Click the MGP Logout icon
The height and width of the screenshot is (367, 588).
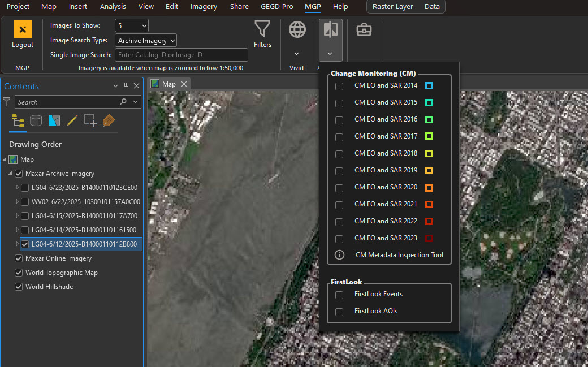coord(23,29)
